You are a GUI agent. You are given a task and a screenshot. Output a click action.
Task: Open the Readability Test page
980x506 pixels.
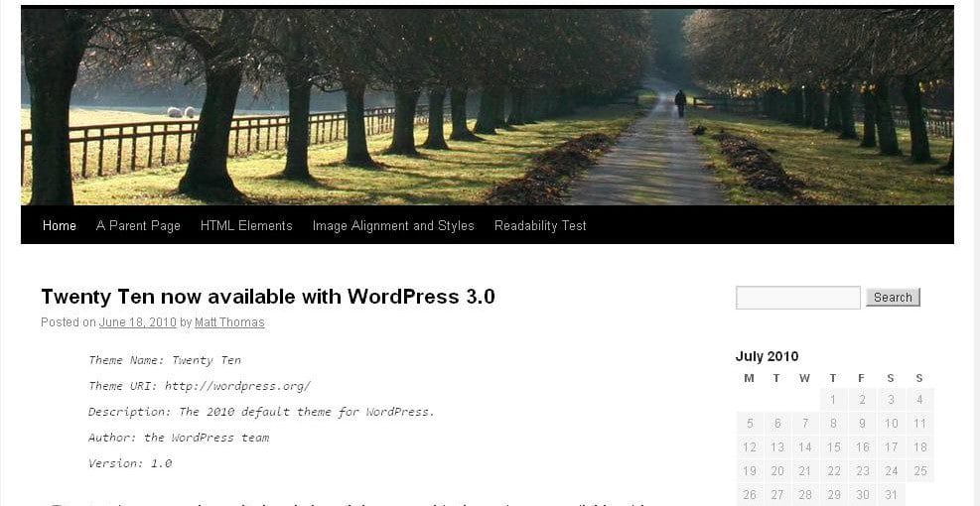pyautogui.click(x=540, y=225)
